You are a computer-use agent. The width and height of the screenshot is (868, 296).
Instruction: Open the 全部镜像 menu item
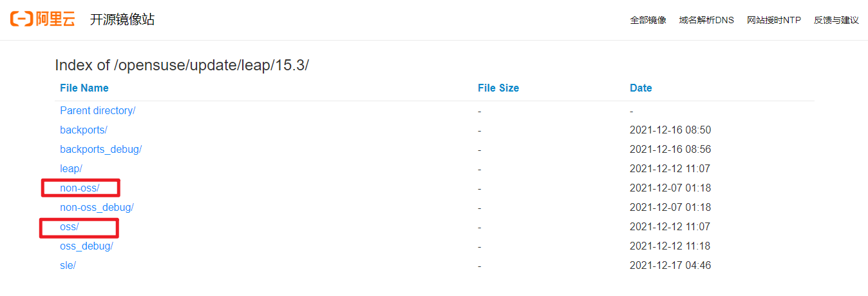(x=648, y=20)
